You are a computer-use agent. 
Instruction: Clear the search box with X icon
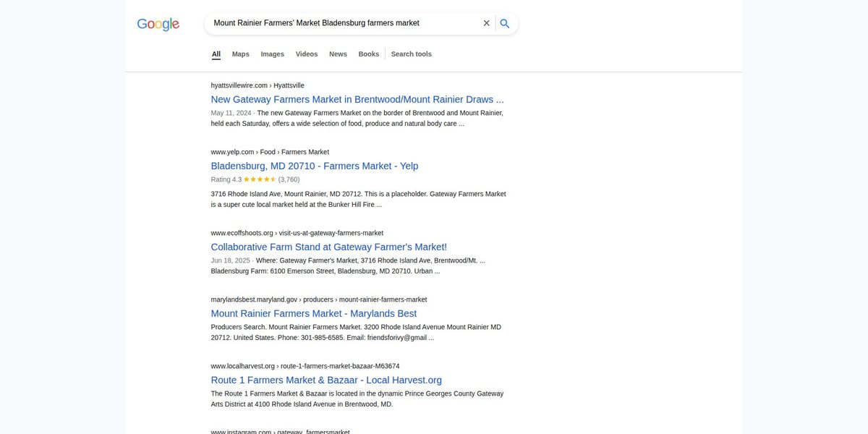[x=487, y=23]
